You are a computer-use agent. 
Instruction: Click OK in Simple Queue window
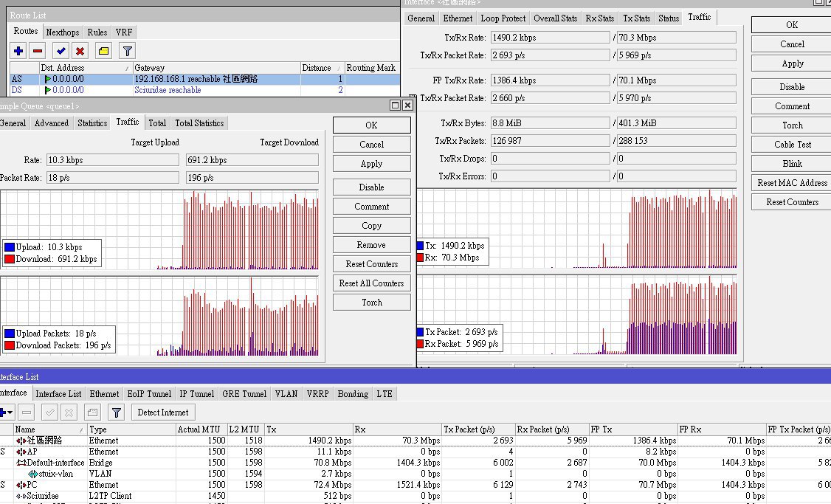(371, 125)
